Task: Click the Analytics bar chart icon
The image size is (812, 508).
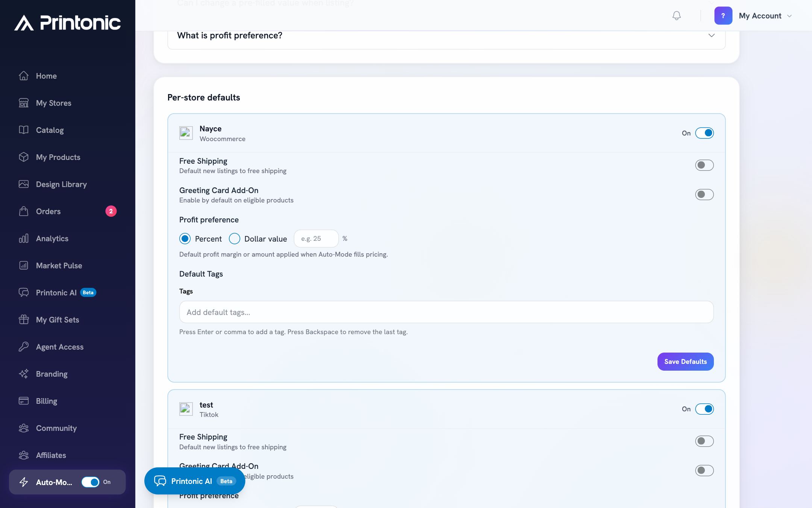Action: coord(24,238)
